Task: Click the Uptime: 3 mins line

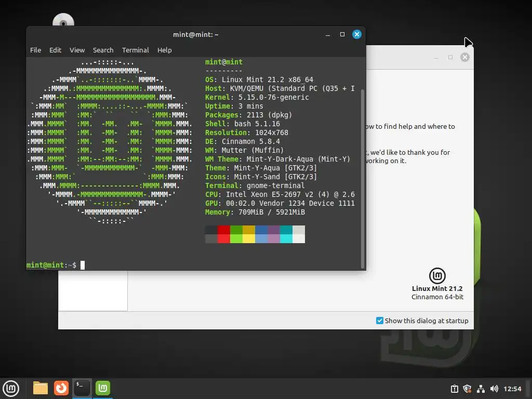Action: pyautogui.click(x=234, y=106)
